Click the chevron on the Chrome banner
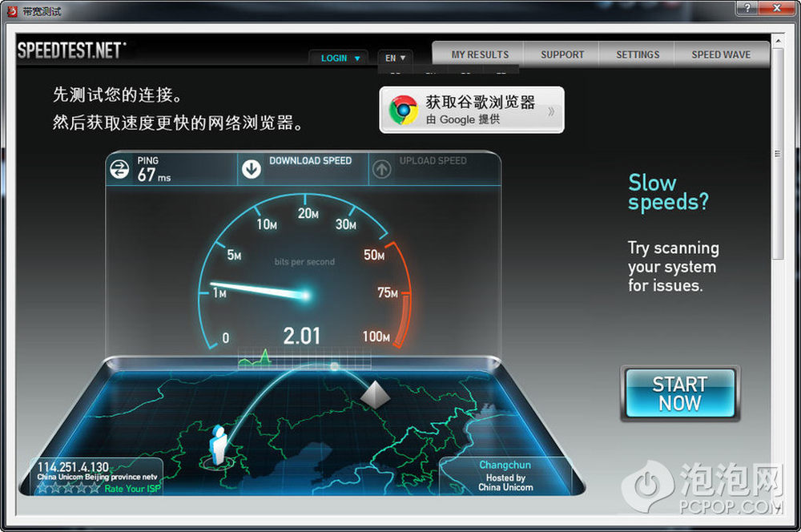 pyautogui.click(x=551, y=111)
